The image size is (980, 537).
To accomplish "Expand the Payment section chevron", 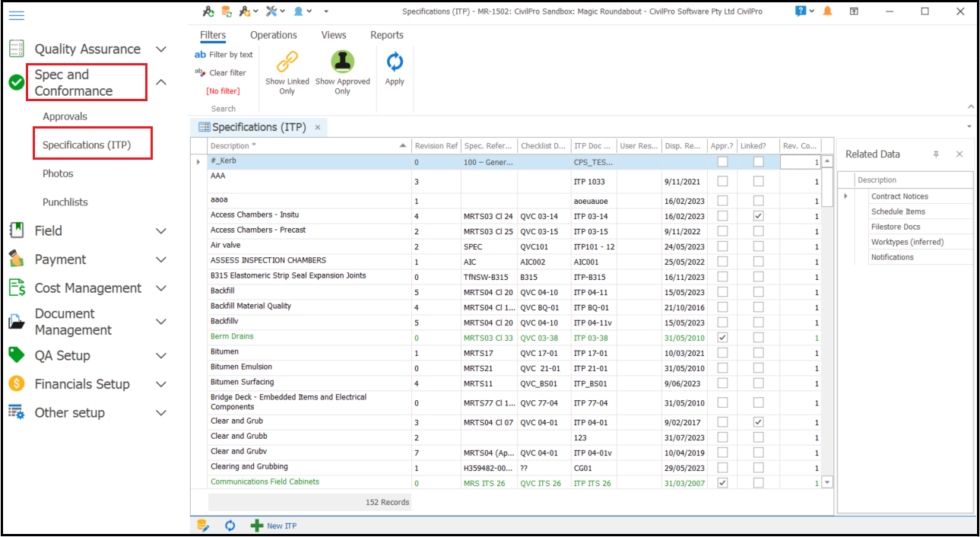I will tap(161, 259).
